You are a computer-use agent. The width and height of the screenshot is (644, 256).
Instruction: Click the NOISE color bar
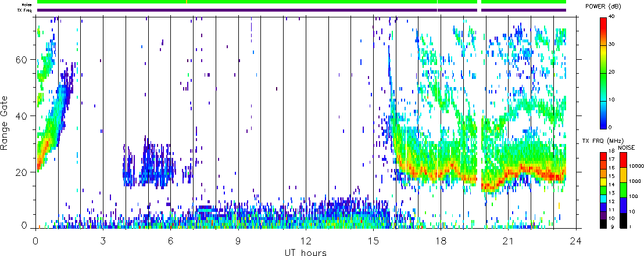[622, 190]
